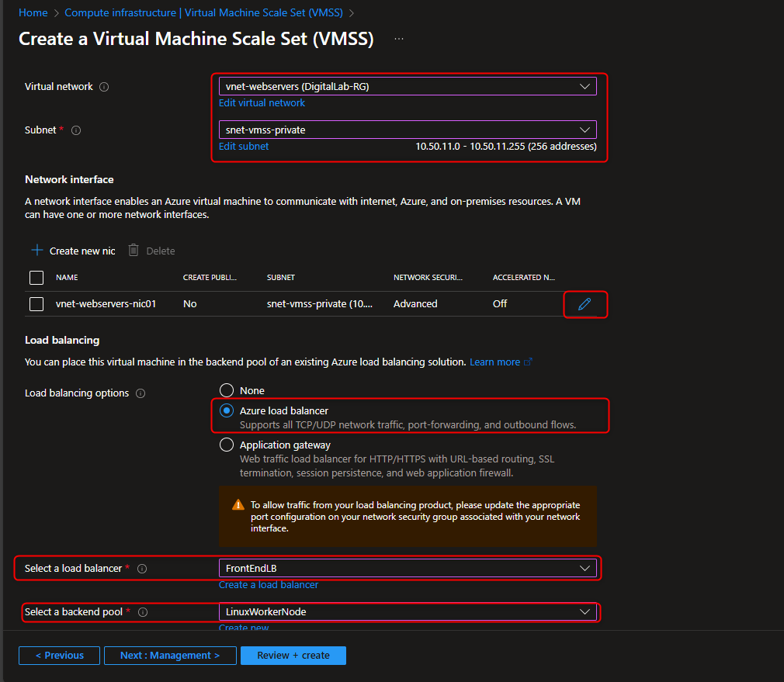Check the select-all checkbox in the NIC table

[36, 277]
